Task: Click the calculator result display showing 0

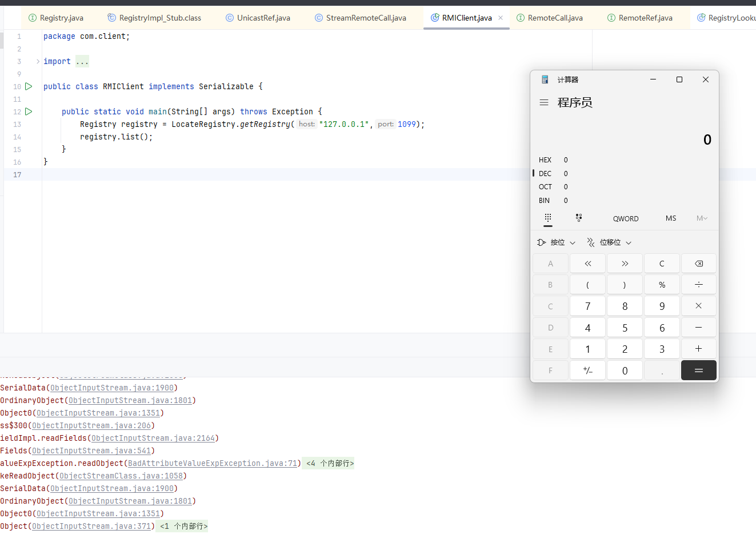Action: click(x=707, y=139)
